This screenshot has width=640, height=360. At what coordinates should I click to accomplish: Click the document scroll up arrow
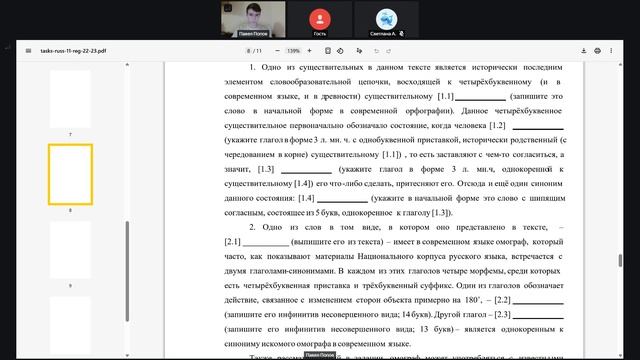point(620,65)
